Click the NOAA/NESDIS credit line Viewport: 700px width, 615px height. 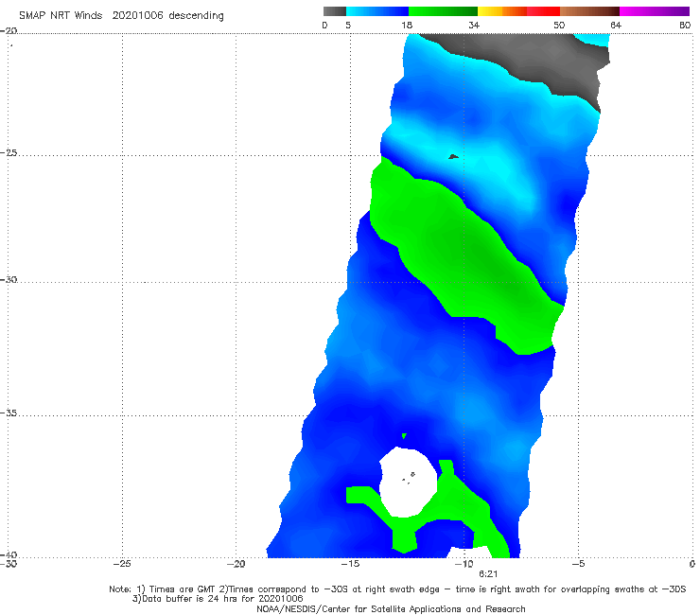click(x=391, y=608)
